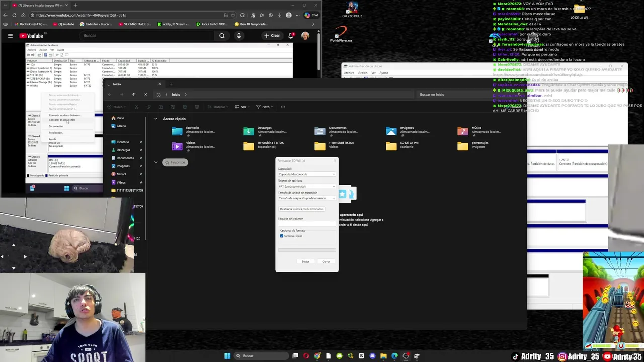Click the Explorer home icon in breadcrumb
Viewport: 644px width, 362px height.
point(158,94)
